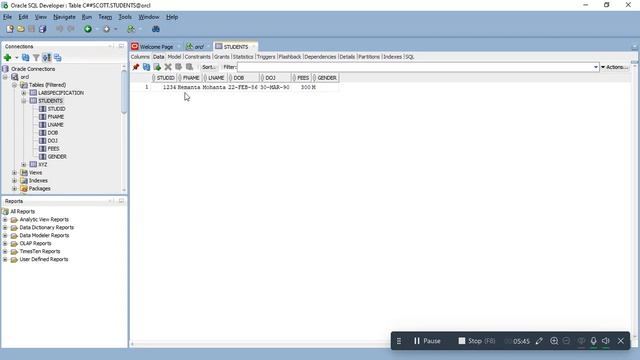Expand the LABSPECIFICATION table node

24,93
